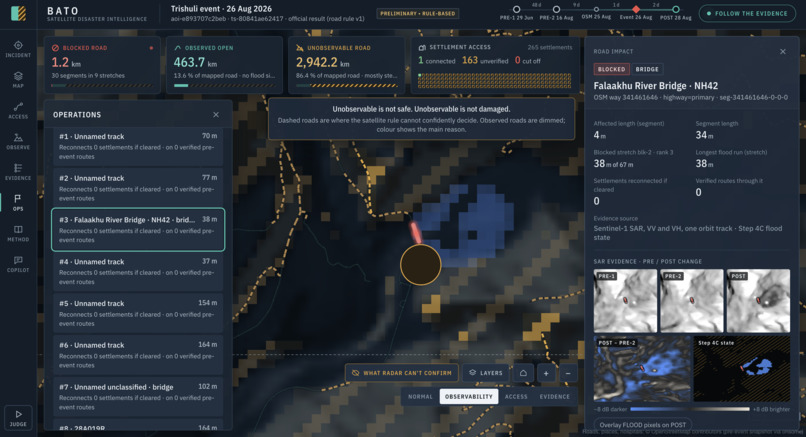
Task: Toggle Overlay FLOOD pixels on POST
Action: 643,425
